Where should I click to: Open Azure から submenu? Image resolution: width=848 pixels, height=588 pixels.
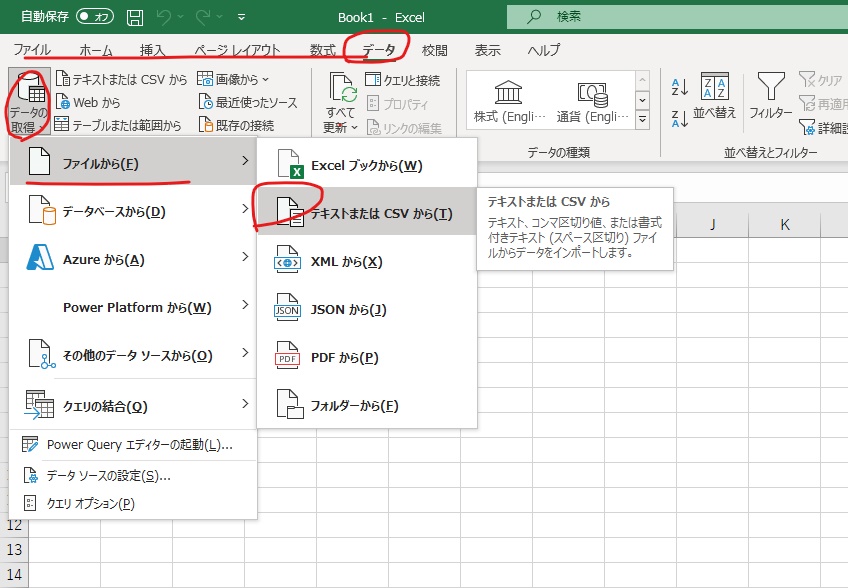(133, 258)
